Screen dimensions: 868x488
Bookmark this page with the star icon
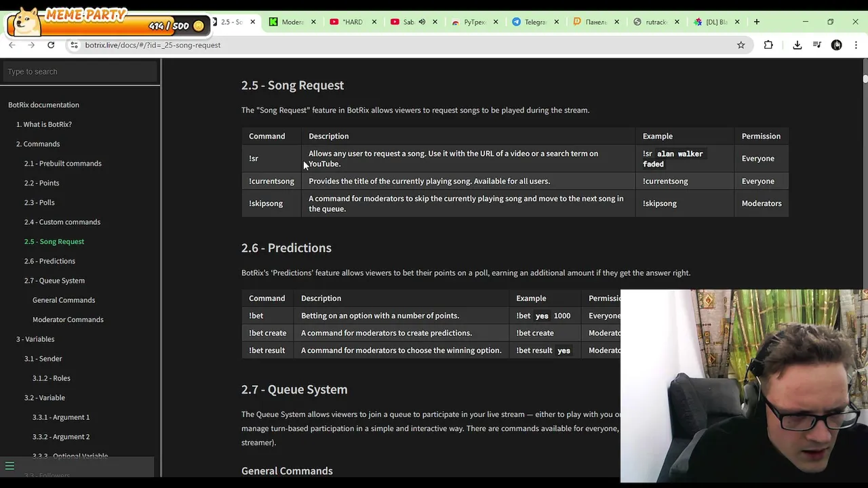click(x=741, y=45)
